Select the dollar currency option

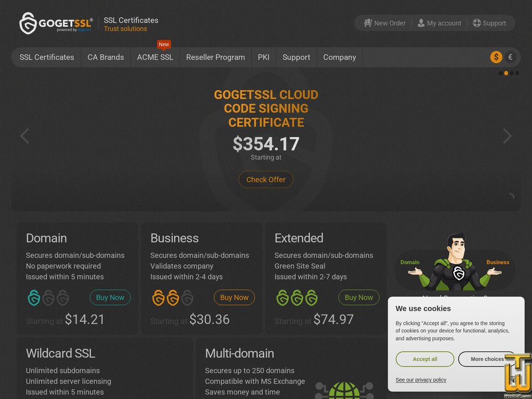click(496, 57)
